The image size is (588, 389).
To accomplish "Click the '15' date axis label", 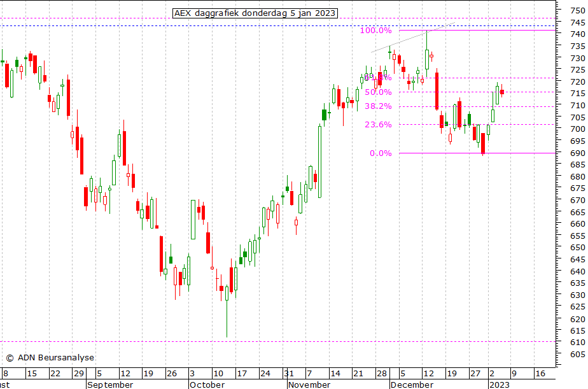I will point(32,374).
